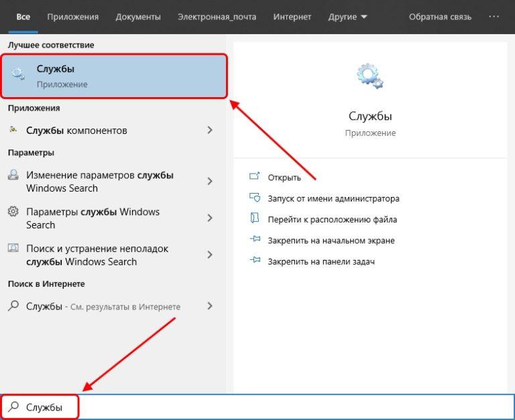Click the magnifier icon in search box
The height and width of the screenshot is (420, 515).
[13, 407]
